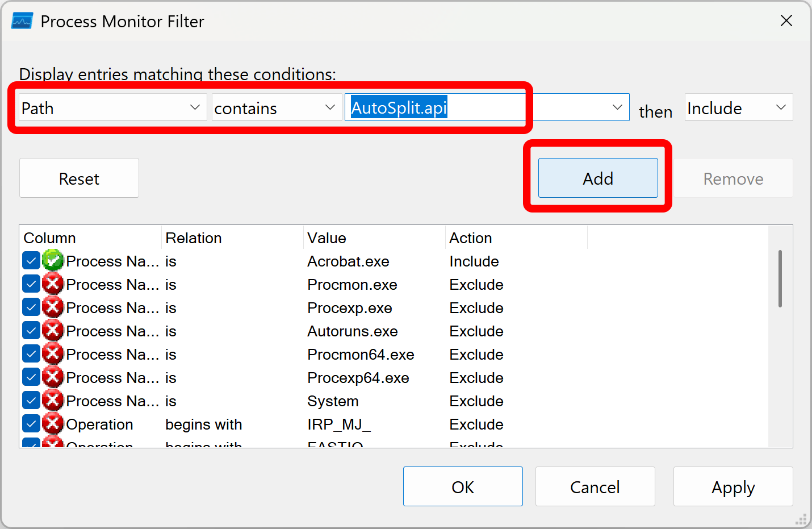Viewport: 812px width, 529px height.
Task: Click the green Include icon beside Acrobat.exe
Action: (53, 261)
